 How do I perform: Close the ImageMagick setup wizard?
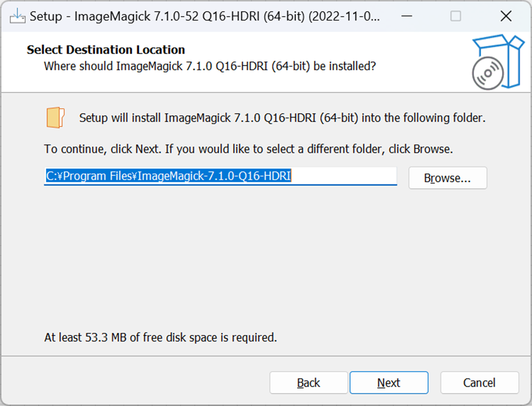(x=506, y=16)
